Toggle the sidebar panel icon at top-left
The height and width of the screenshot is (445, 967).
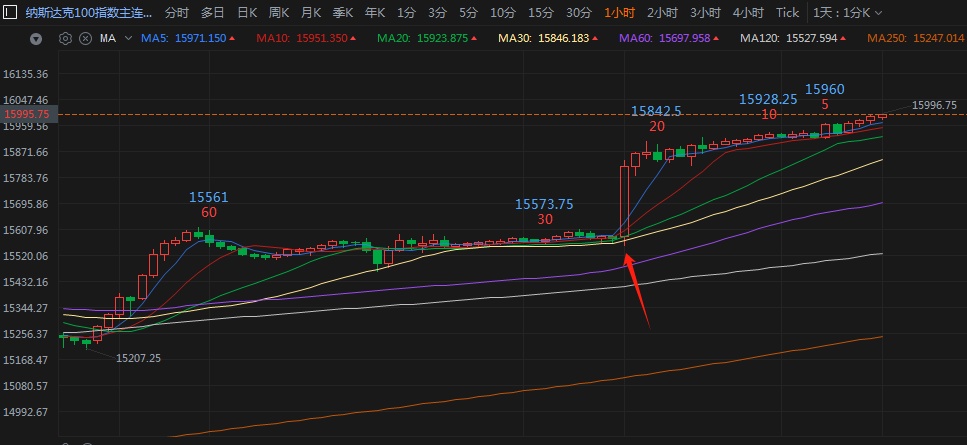(10, 12)
